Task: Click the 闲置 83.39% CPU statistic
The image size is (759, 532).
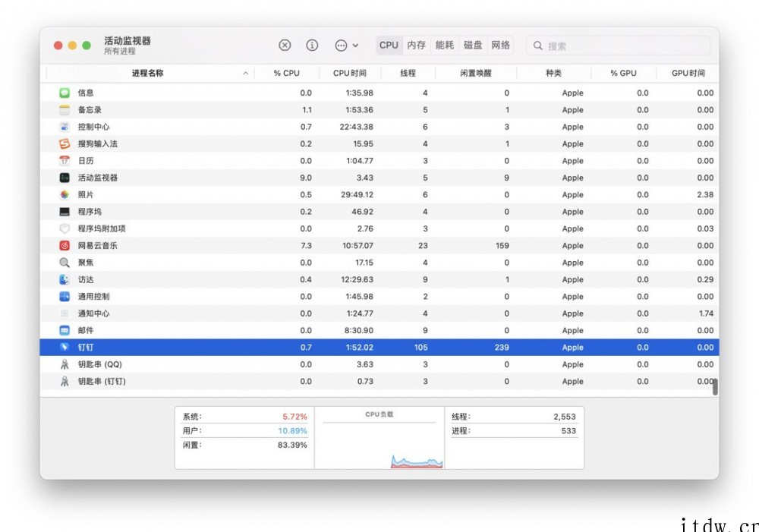Action: [x=244, y=445]
